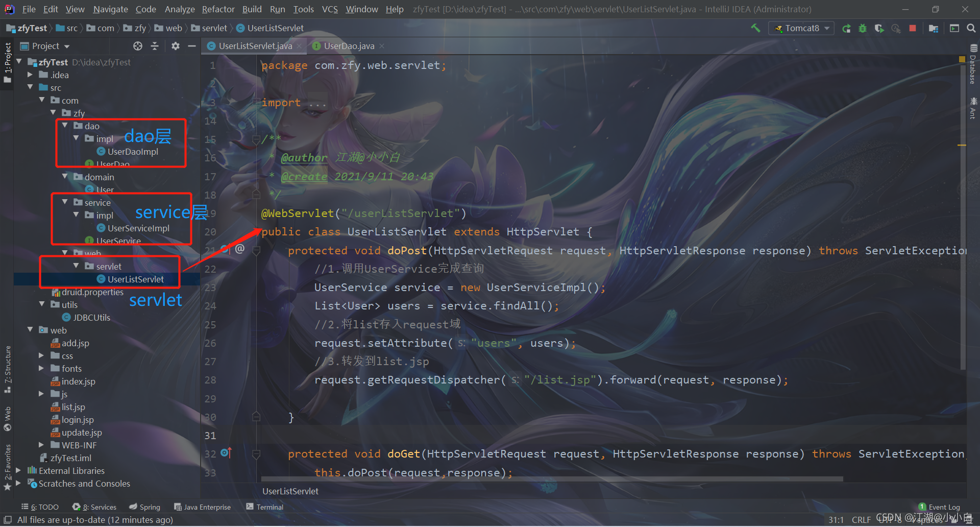Expand External Libraries node
This screenshot has height=527, width=980.
click(x=19, y=470)
